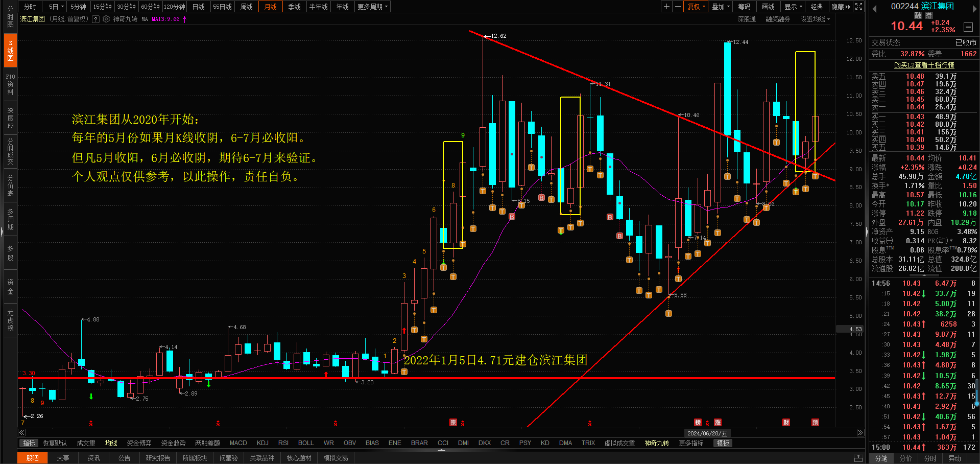
Task: Open 更多周期 dropdown
Action: coord(373,7)
